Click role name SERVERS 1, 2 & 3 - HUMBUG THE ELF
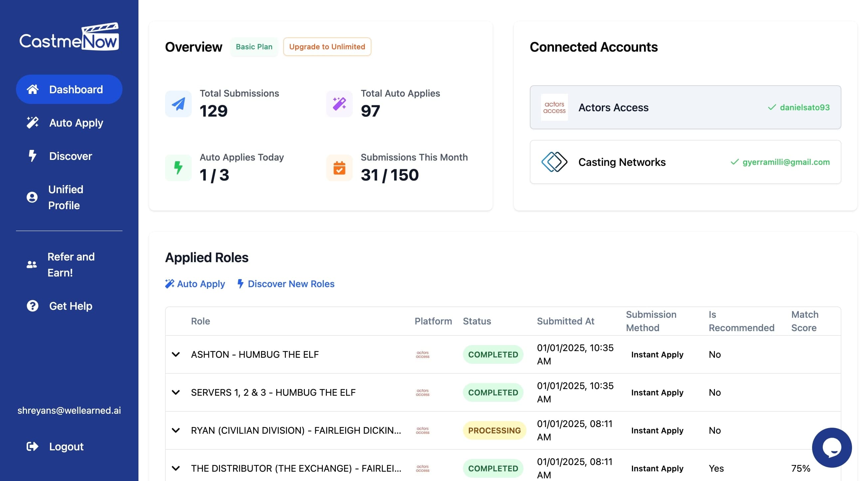The width and height of the screenshot is (868, 481). pos(273,392)
